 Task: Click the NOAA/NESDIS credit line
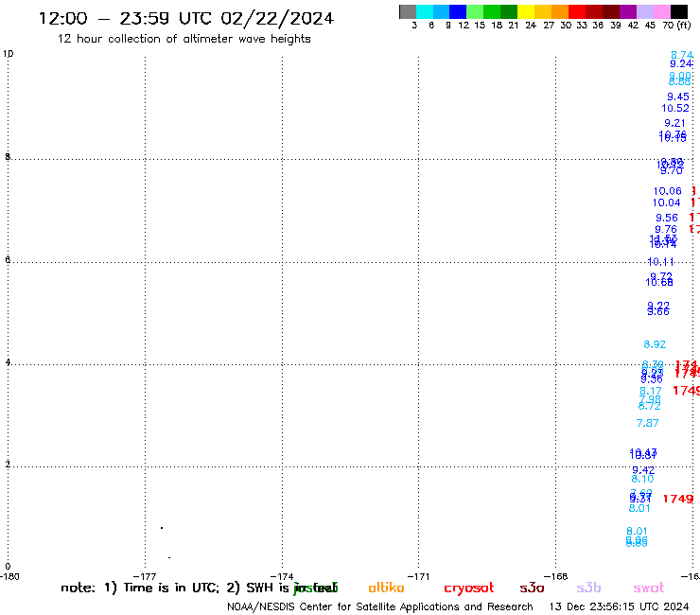pos(380,607)
